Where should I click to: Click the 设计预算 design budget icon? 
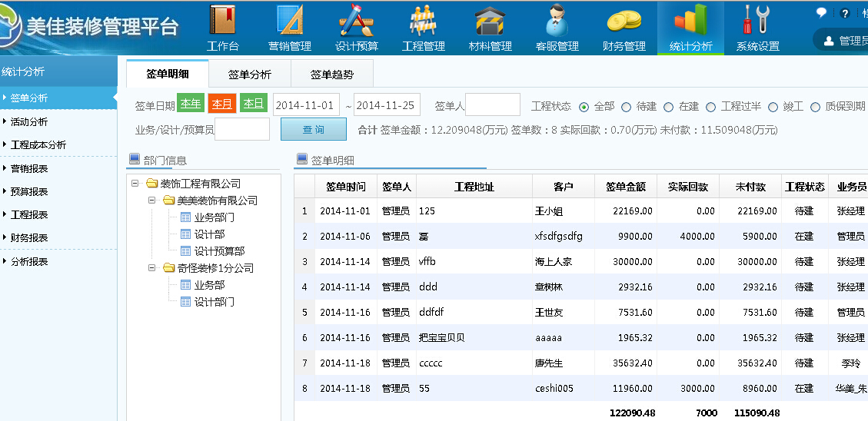pyautogui.click(x=357, y=28)
